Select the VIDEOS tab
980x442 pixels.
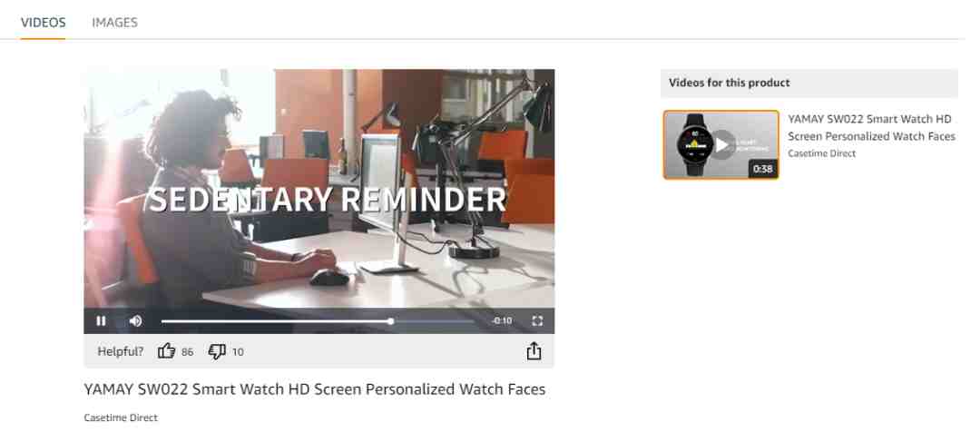pyautogui.click(x=44, y=23)
